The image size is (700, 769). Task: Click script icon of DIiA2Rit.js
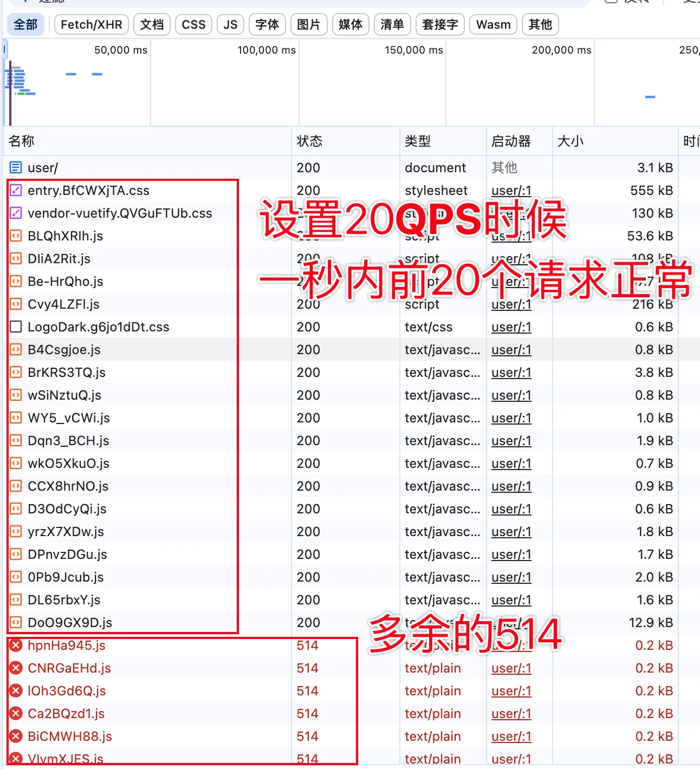point(16,259)
